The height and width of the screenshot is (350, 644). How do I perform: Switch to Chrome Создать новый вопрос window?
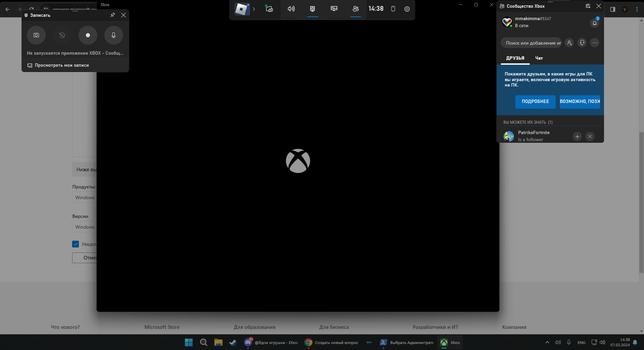pyautogui.click(x=331, y=342)
